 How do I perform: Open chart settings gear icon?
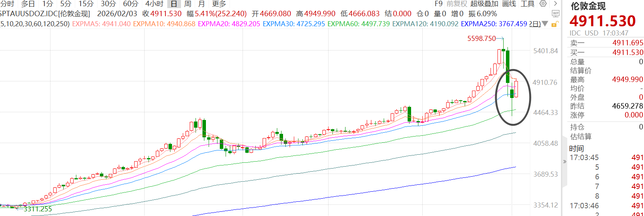[543, 4]
